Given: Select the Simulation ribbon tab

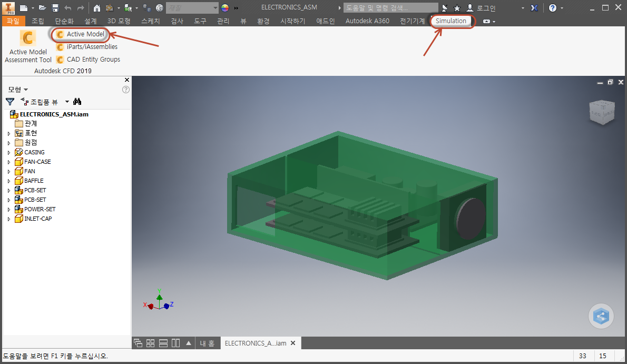Looking at the screenshot, I should pyautogui.click(x=450, y=21).
